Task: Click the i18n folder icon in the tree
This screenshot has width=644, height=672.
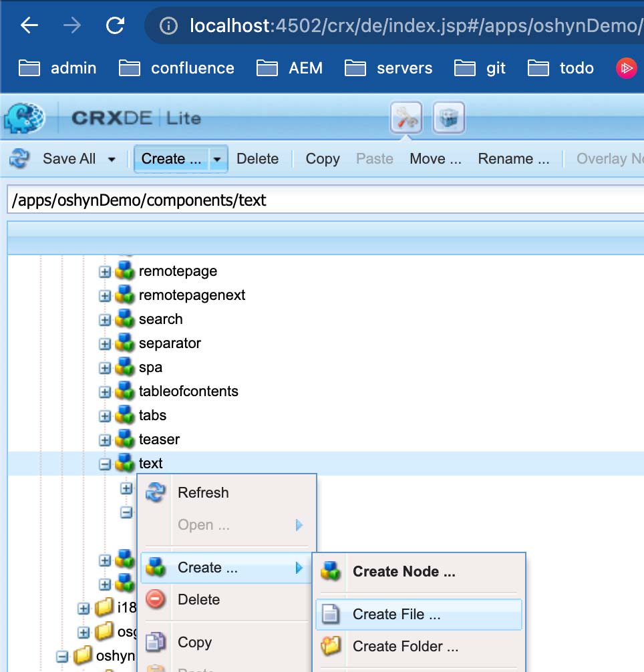Action: [x=104, y=608]
